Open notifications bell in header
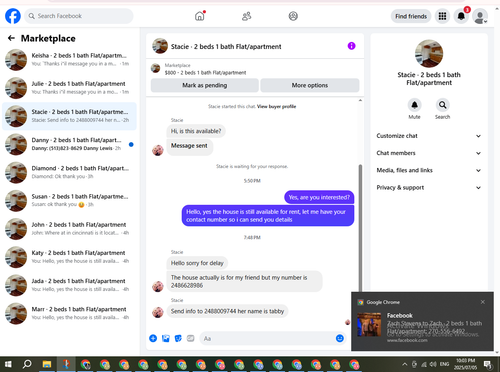Viewport: 500px width, 372px height. 461,16
